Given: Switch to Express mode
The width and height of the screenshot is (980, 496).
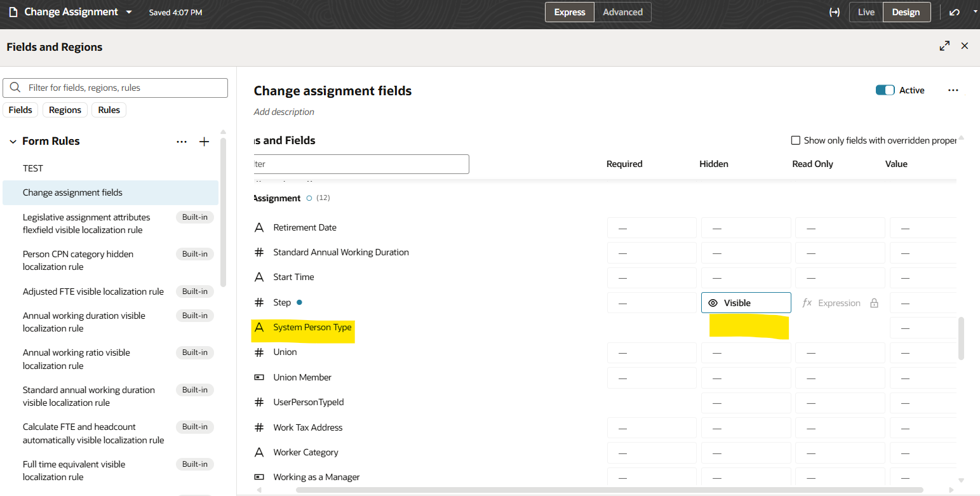Looking at the screenshot, I should (570, 12).
